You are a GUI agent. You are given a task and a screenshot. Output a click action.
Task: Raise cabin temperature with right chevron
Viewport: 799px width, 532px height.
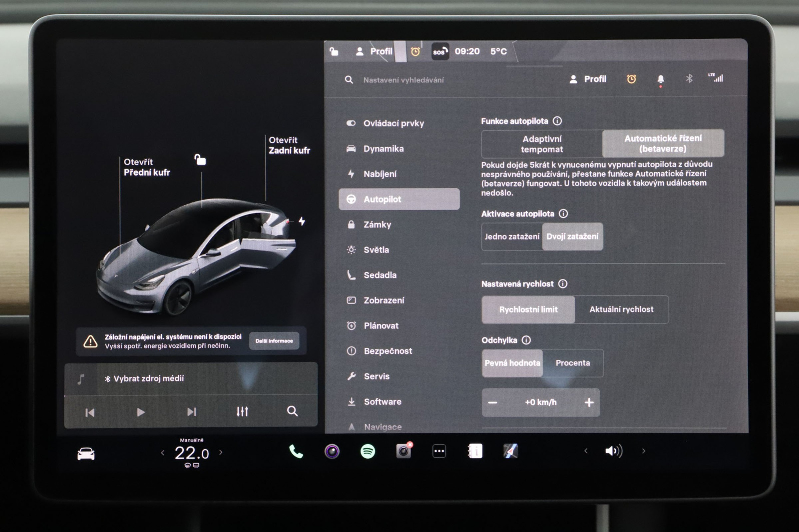pyautogui.click(x=221, y=453)
